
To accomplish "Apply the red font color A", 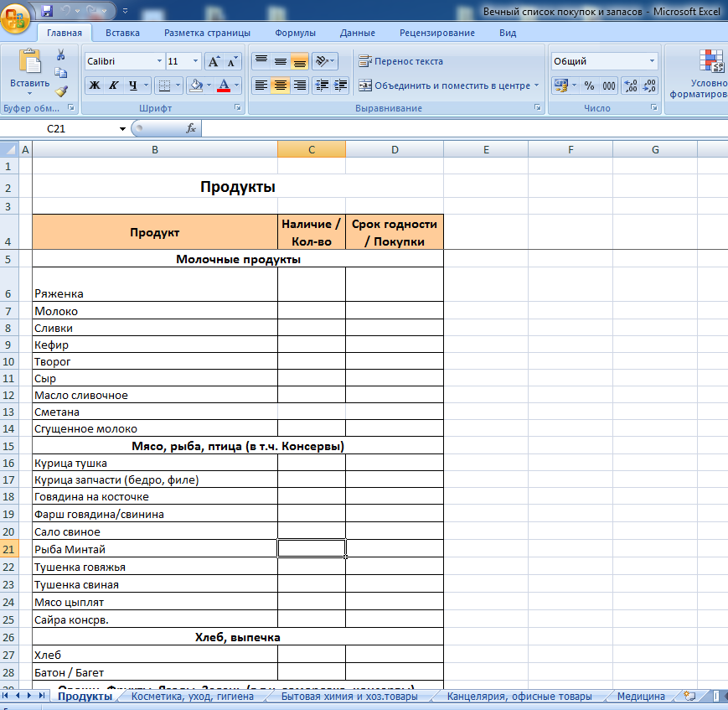I will pos(224,86).
